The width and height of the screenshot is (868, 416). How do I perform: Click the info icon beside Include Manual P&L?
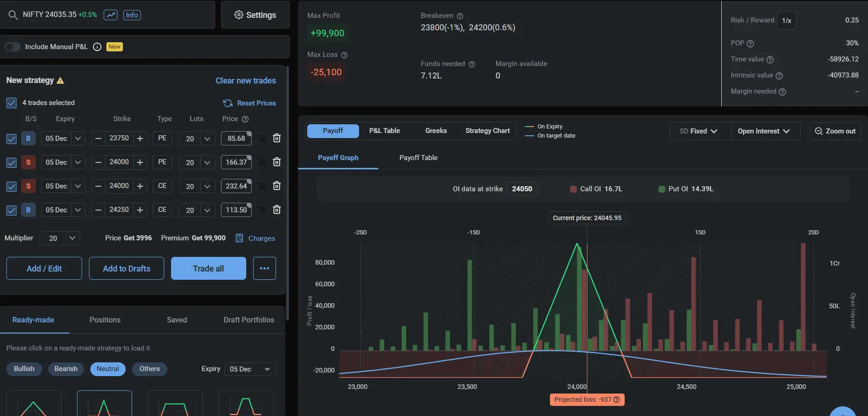click(x=97, y=47)
